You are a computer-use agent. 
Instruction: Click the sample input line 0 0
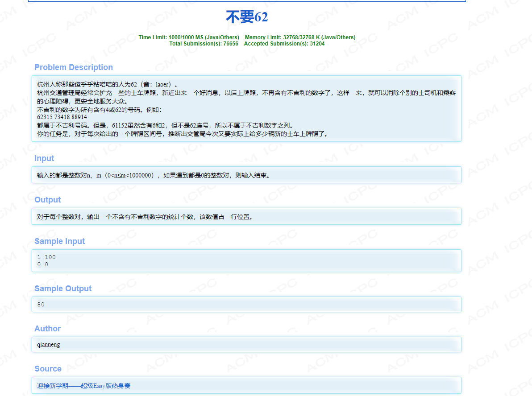click(x=42, y=264)
